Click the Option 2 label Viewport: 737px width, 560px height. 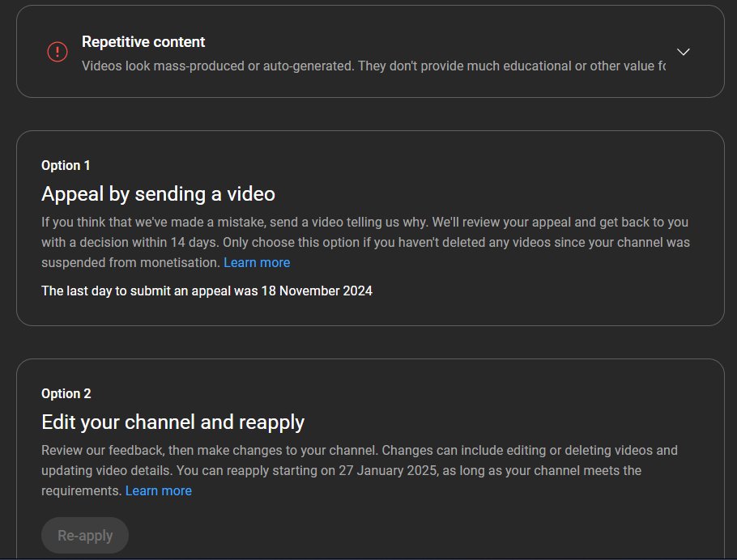66,393
